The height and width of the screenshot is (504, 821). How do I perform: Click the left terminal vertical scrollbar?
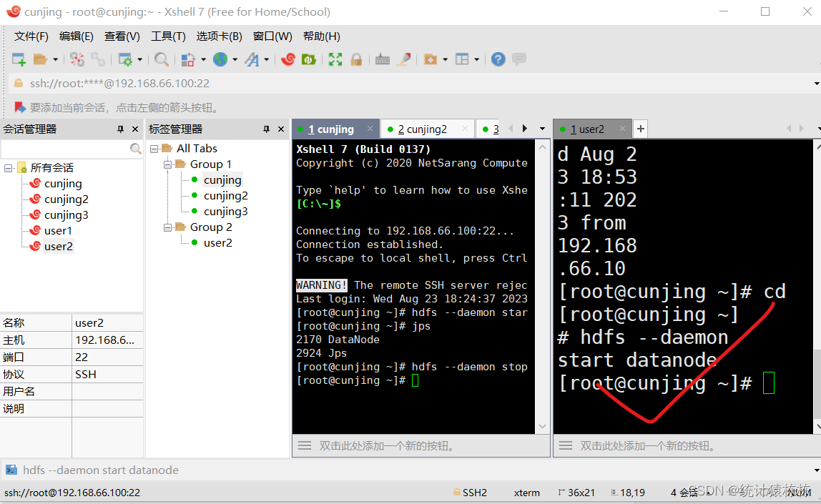pos(542,287)
